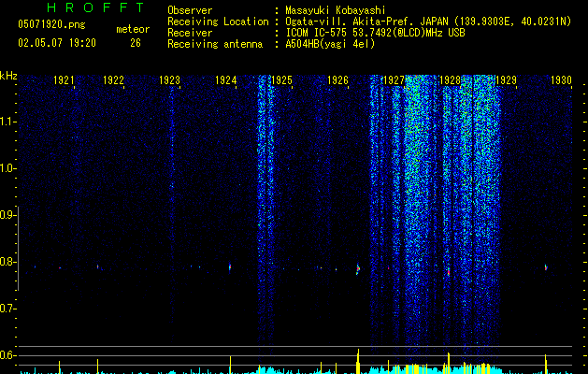This screenshot has width=588, height=374.
Task: Click the meteor count value 26
Action: coord(136,43)
